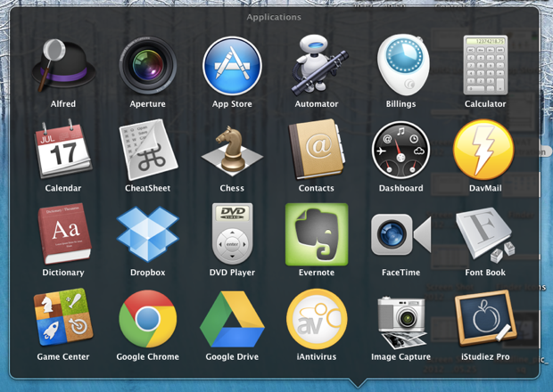Open the Dashboard gauge icon
This screenshot has height=392, width=553.
(401, 150)
